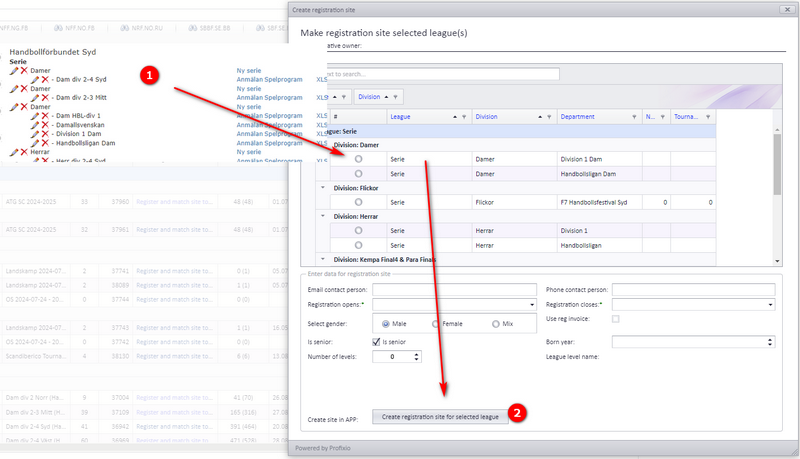
Task: Click the filter icon on the Division group chip
Action: (395, 97)
